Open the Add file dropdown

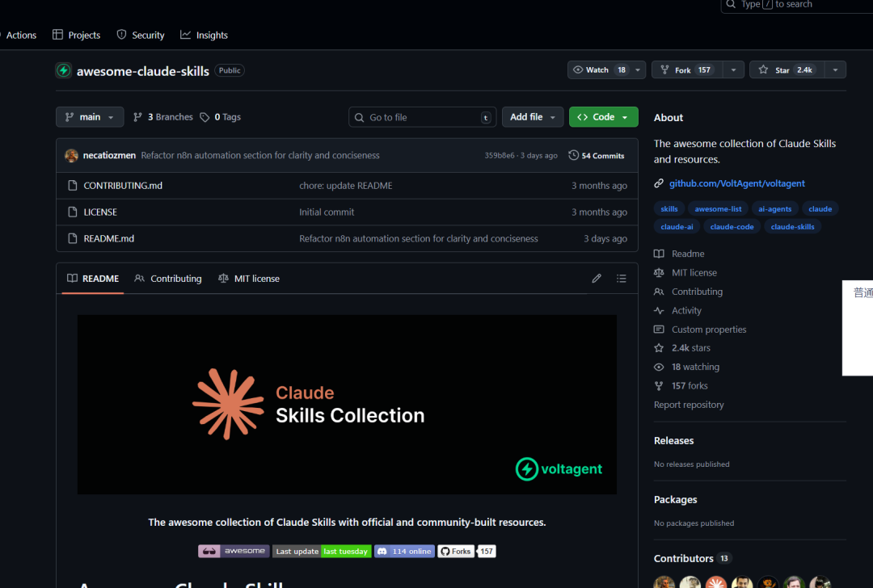pyautogui.click(x=533, y=117)
